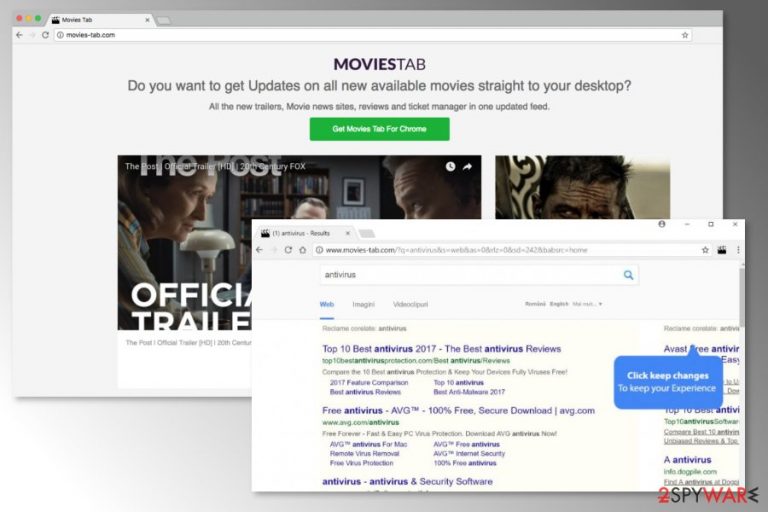Open 2017 Feature Comparison sublink
Screen dimensions: 768x512
(x=369, y=383)
